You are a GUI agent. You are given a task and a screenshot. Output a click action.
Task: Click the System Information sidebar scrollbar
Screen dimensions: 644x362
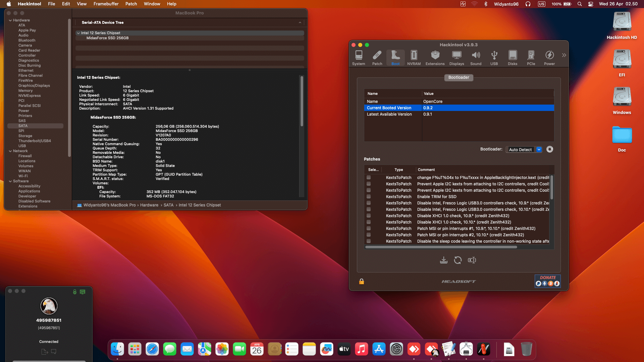(x=69, y=88)
